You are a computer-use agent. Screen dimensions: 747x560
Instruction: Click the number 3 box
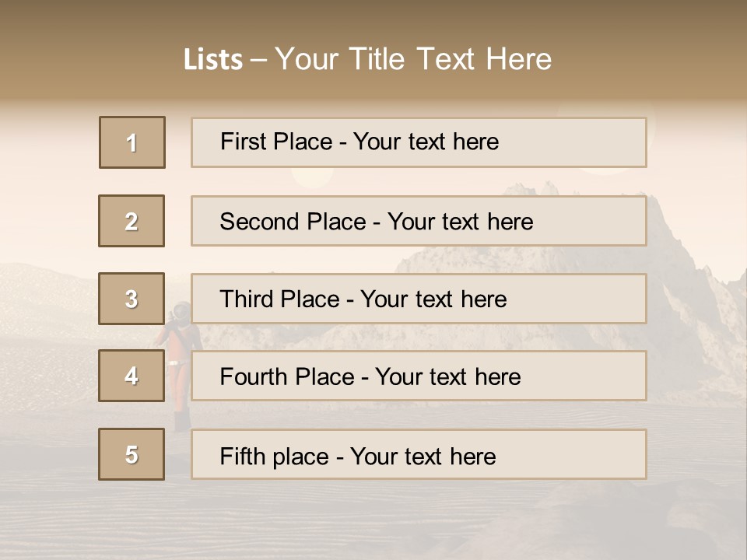[132, 299]
